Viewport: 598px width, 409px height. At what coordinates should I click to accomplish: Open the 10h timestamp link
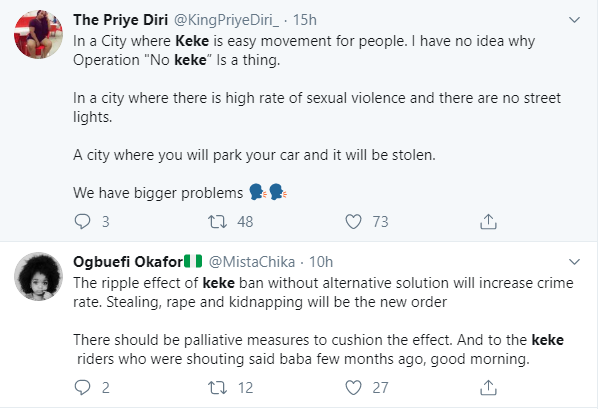321,262
